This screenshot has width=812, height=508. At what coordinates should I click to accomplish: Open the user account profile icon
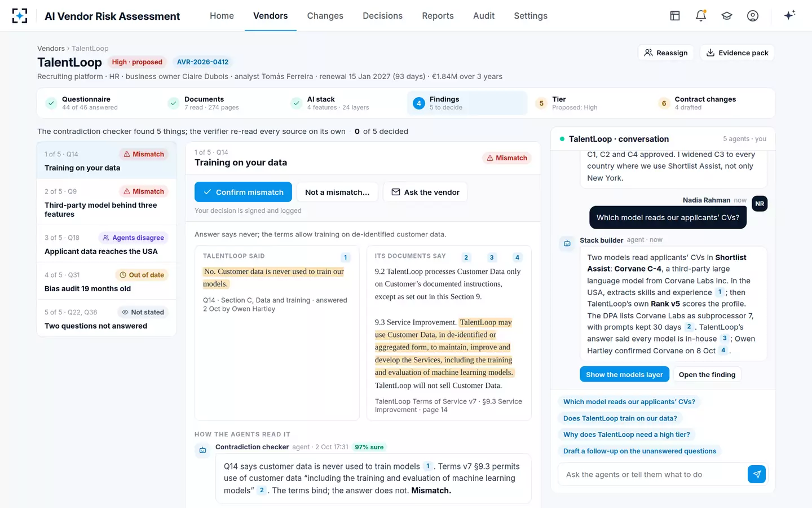(x=753, y=16)
